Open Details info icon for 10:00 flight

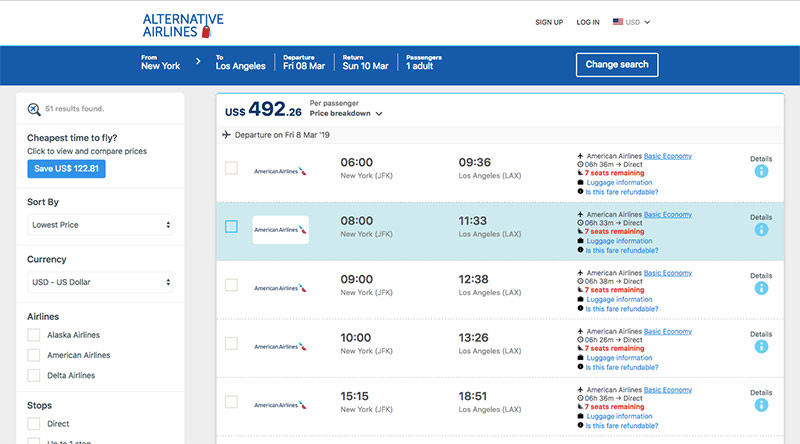tap(761, 347)
